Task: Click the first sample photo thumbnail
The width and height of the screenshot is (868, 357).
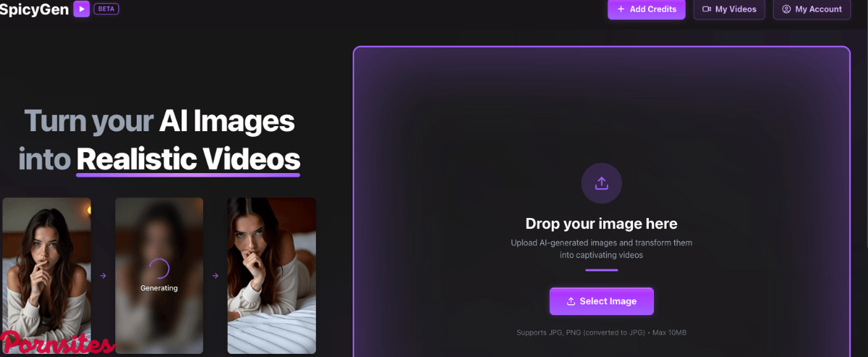Action: click(x=46, y=275)
